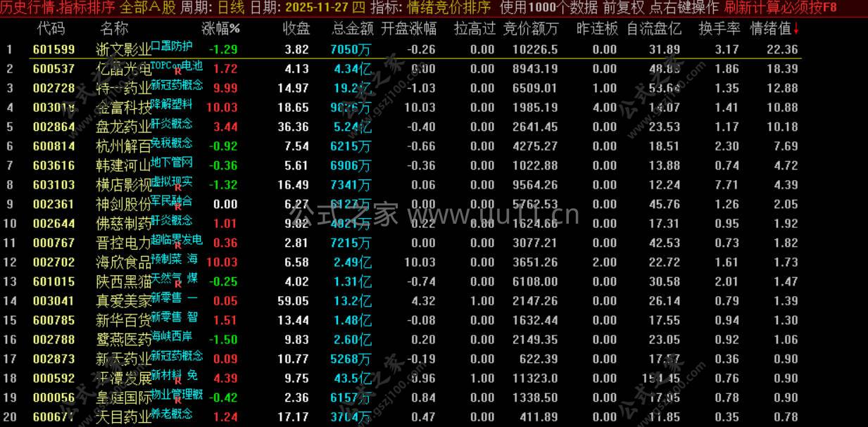This screenshot has width=868, height=427.
Task: Sort by the 昨连板 column header
Action: (x=597, y=29)
